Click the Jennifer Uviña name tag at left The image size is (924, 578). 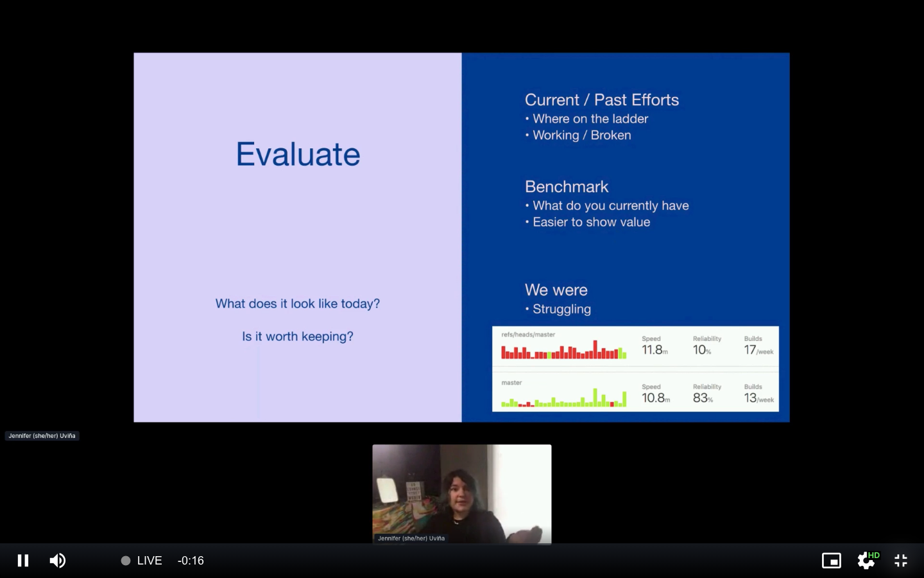click(x=42, y=435)
